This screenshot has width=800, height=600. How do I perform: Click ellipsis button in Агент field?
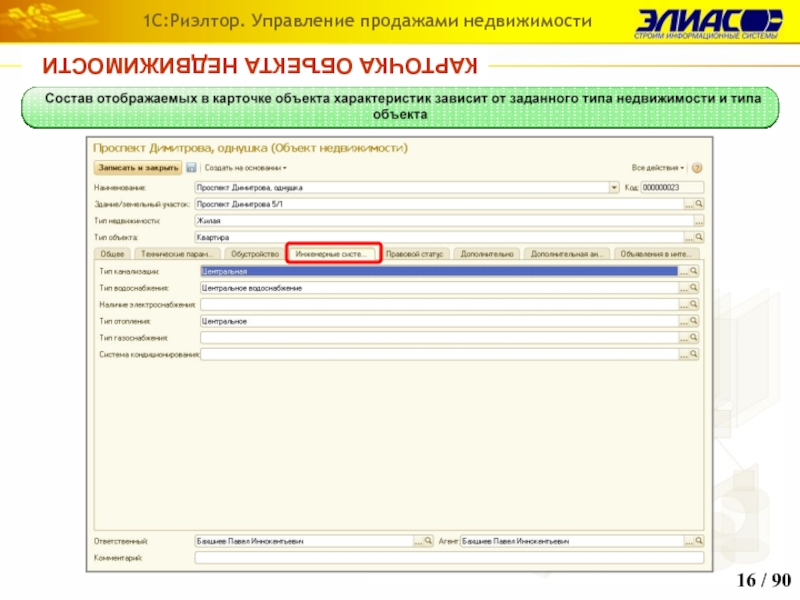(x=689, y=541)
